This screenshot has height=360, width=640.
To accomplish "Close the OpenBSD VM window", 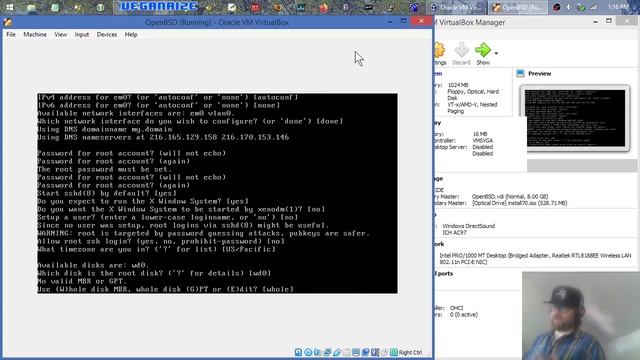I will (421, 21).
